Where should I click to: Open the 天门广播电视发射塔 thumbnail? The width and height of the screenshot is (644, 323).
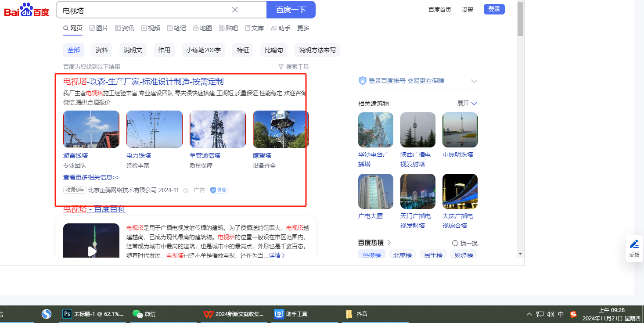pos(418,191)
